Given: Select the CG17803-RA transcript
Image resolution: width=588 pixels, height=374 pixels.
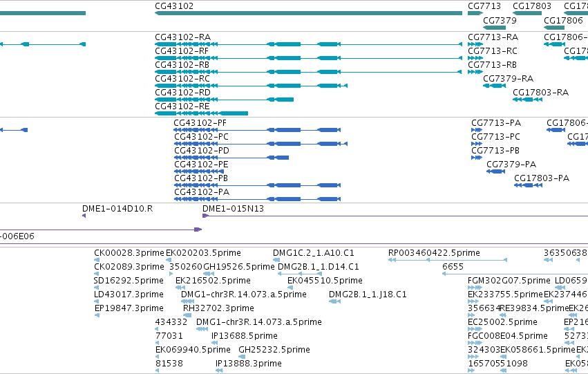Looking at the screenshot, I should pyautogui.click(x=527, y=100).
